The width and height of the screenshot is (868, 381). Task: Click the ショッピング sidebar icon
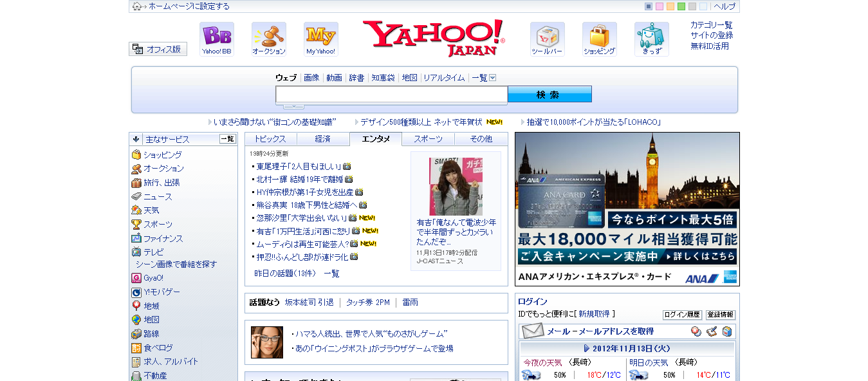click(x=136, y=154)
